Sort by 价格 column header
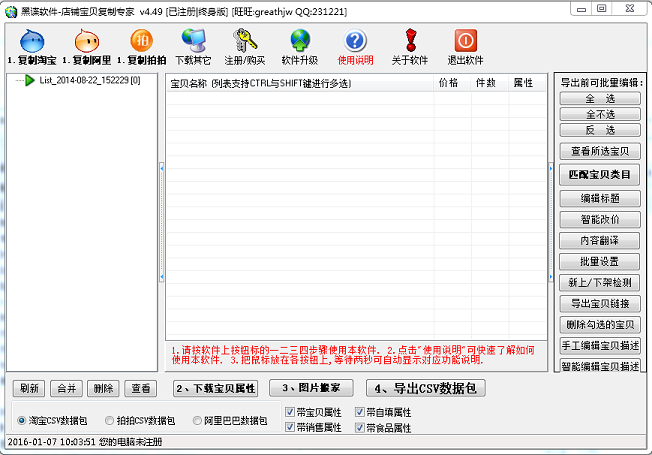 (452, 83)
